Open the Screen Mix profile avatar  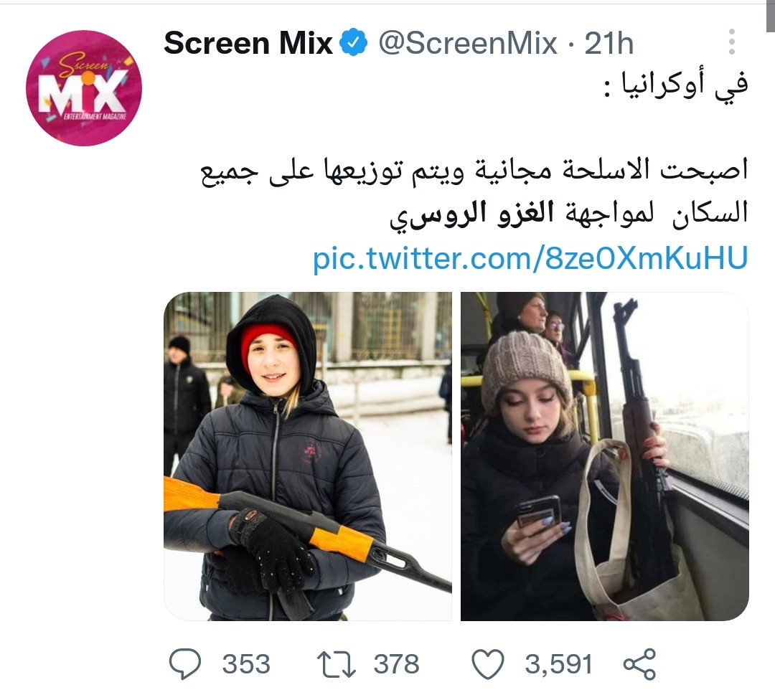84,88
